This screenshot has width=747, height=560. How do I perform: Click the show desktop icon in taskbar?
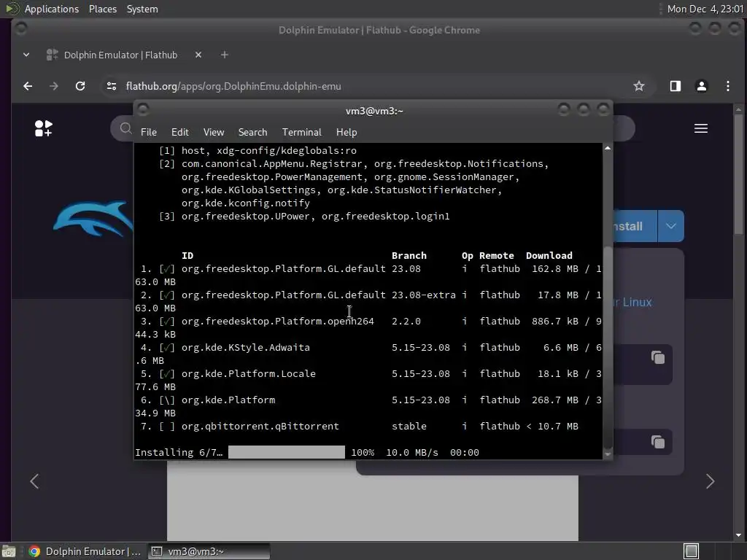point(9,551)
